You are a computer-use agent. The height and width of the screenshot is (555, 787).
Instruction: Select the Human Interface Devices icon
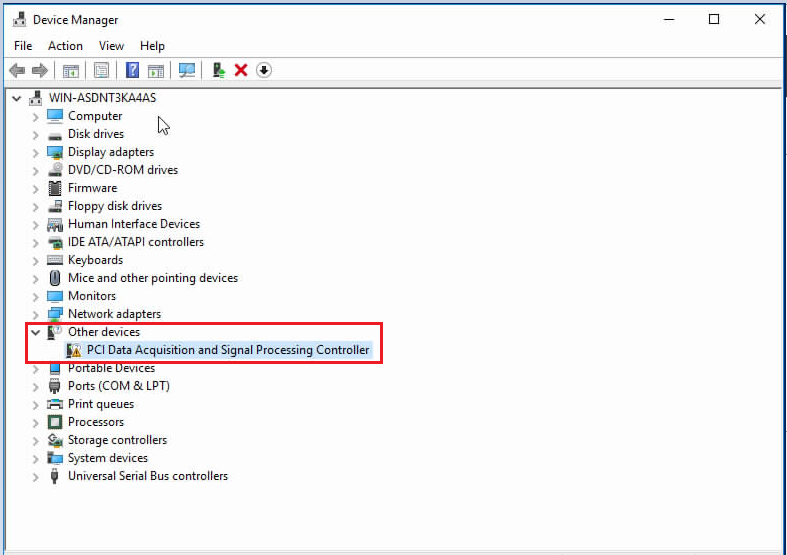point(55,224)
